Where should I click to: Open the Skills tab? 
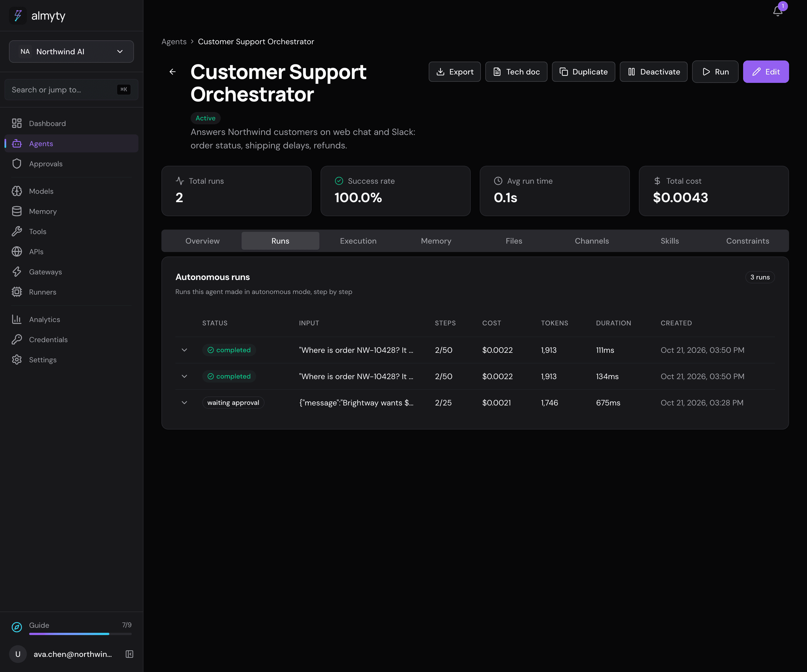click(x=670, y=241)
